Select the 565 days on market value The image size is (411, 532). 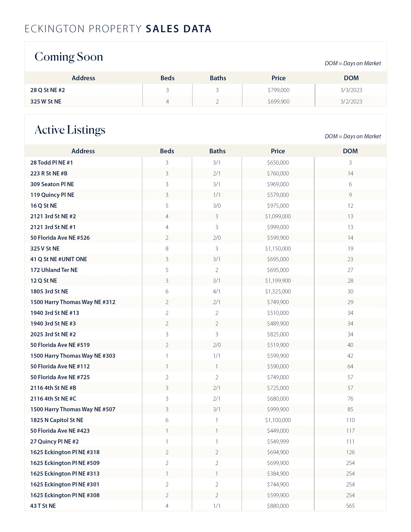pyautogui.click(x=350, y=506)
